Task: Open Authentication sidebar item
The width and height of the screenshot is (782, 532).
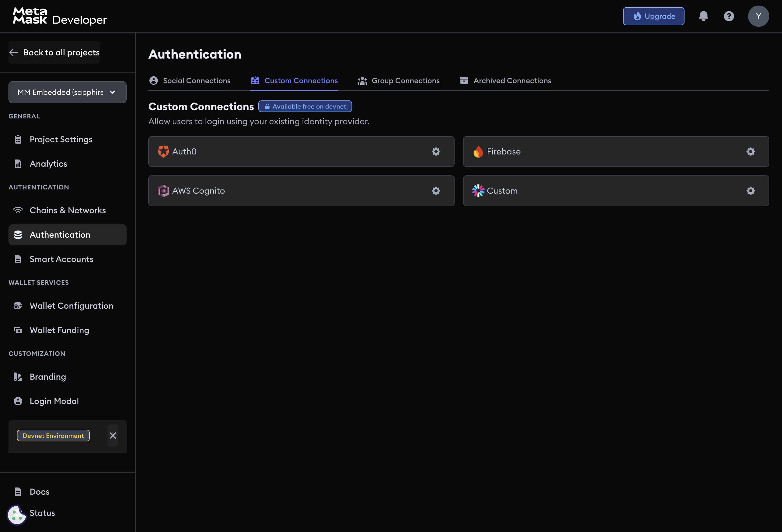Action: pos(67,234)
